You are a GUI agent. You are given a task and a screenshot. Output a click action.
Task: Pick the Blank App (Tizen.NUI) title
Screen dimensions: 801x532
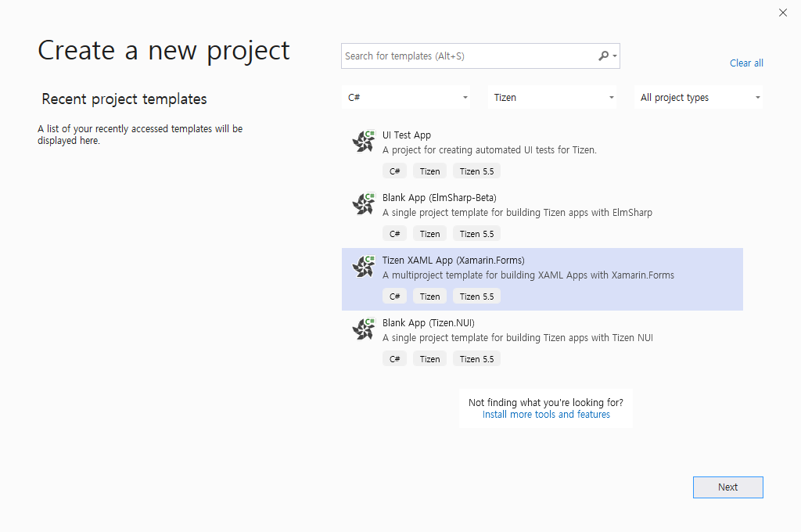[428, 323]
